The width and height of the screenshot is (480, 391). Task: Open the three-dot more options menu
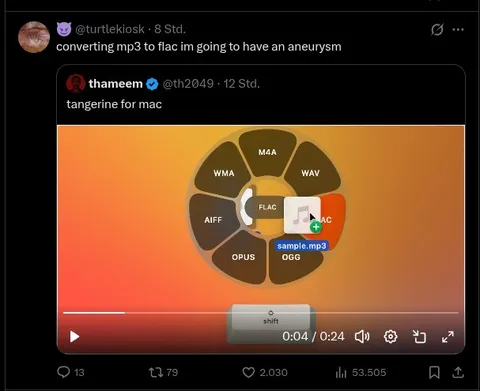pyautogui.click(x=458, y=30)
